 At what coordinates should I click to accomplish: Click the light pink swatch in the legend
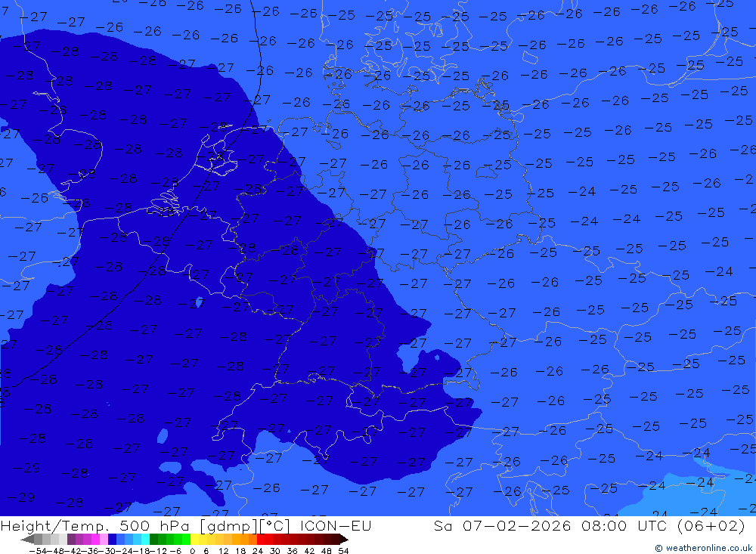104,539
